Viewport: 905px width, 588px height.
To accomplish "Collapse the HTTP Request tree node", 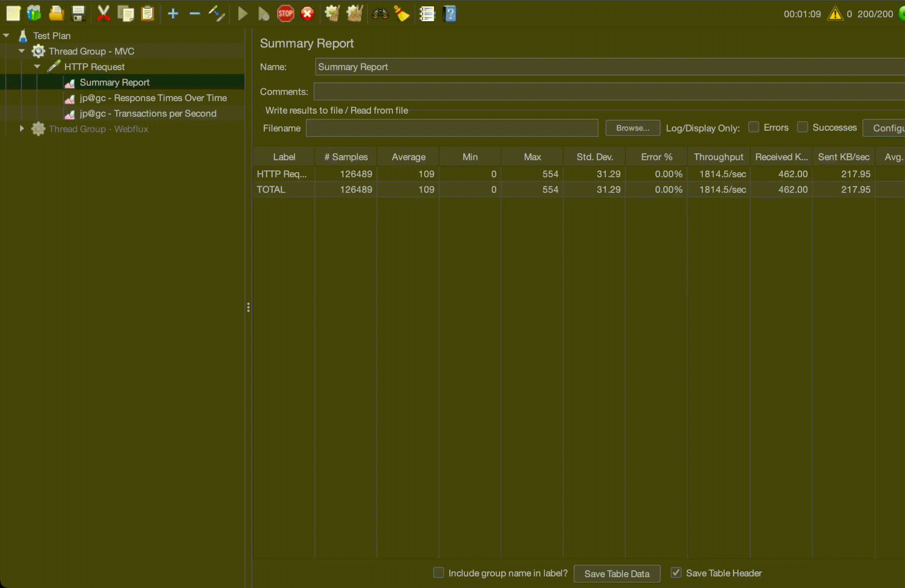I will point(37,66).
